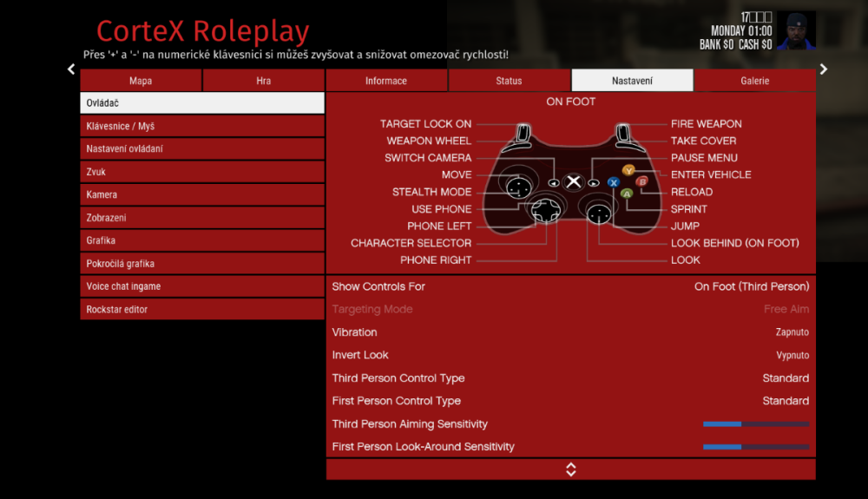This screenshot has width=868, height=499.
Task: Switch to the Mapa tab
Action: [x=141, y=81]
